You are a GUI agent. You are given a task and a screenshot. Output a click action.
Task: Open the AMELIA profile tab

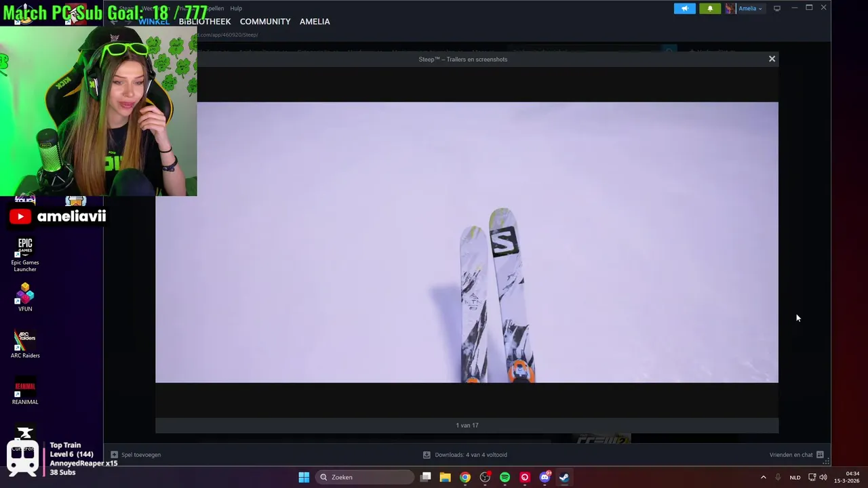[315, 22]
